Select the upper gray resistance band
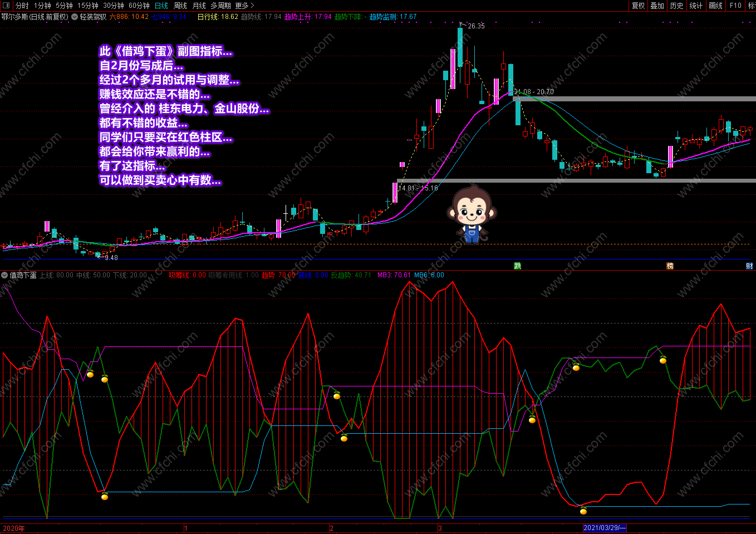756x534 pixels. (x=636, y=99)
